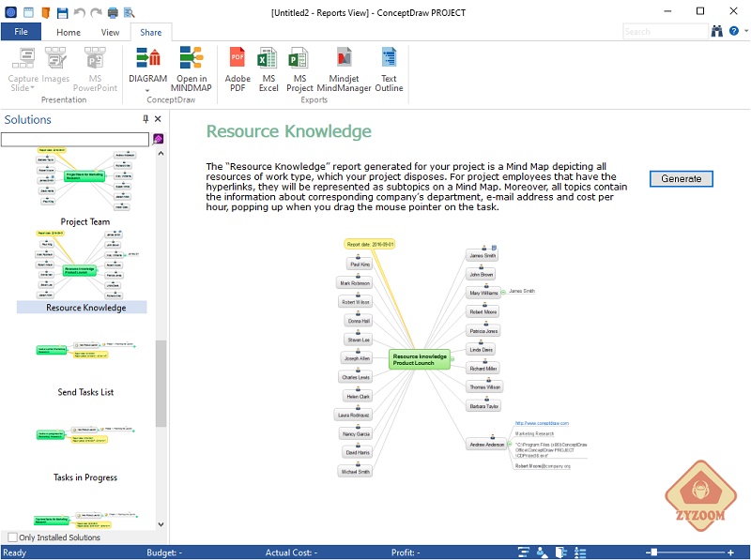Click the zoom out minus button
Viewport: 751px width, 560px height.
648,552
